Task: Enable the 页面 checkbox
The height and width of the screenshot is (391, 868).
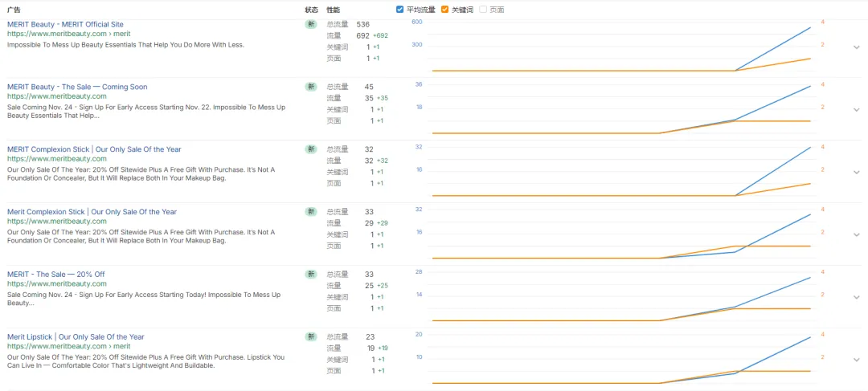Action: tap(483, 10)
